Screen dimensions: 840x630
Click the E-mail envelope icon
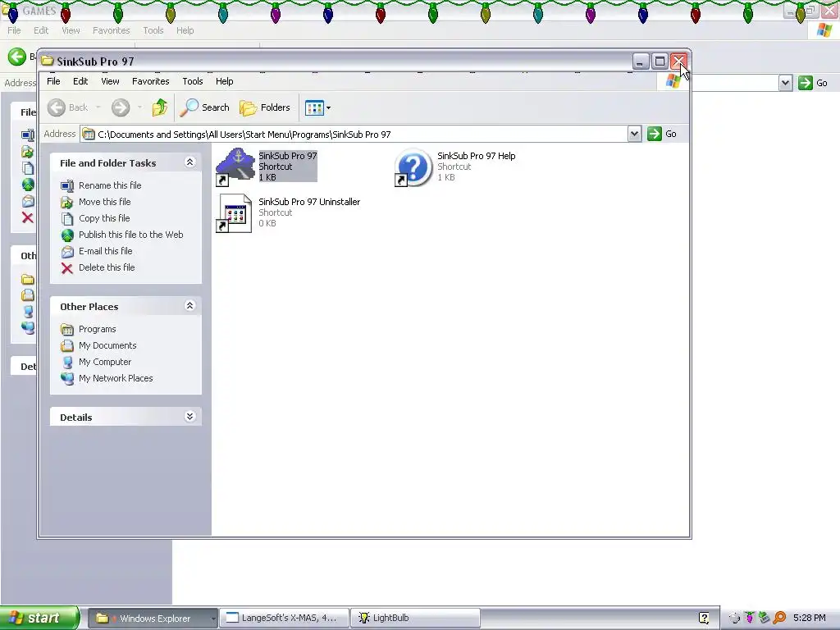tap(67, 252)
